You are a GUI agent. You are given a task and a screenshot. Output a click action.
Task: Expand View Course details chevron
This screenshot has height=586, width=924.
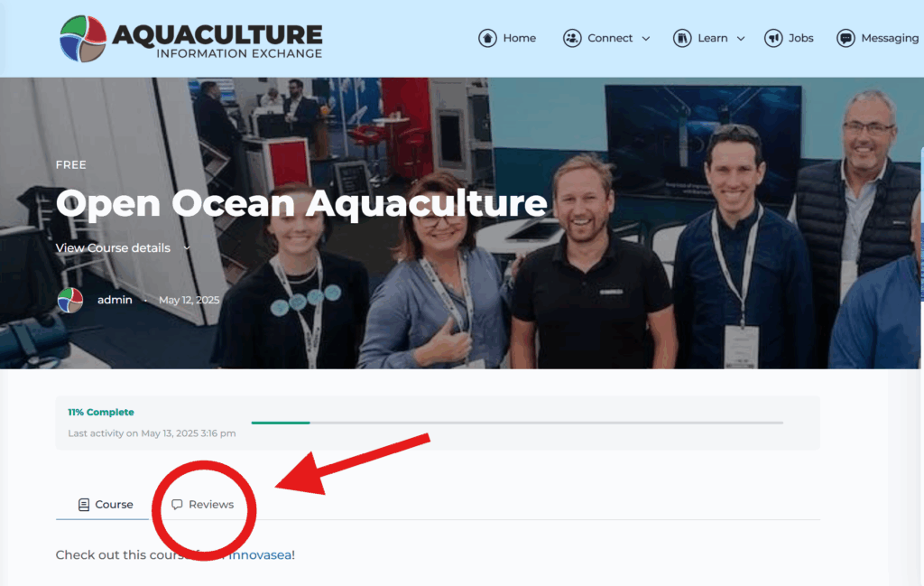(187, 248)
